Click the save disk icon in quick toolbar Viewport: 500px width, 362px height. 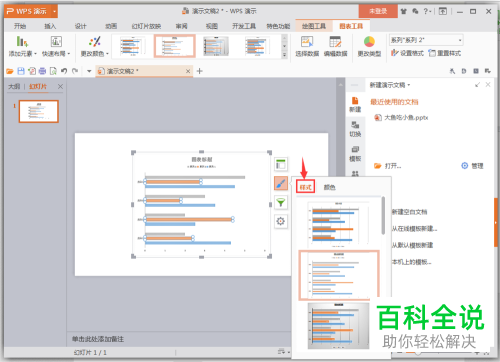[21, 71]
